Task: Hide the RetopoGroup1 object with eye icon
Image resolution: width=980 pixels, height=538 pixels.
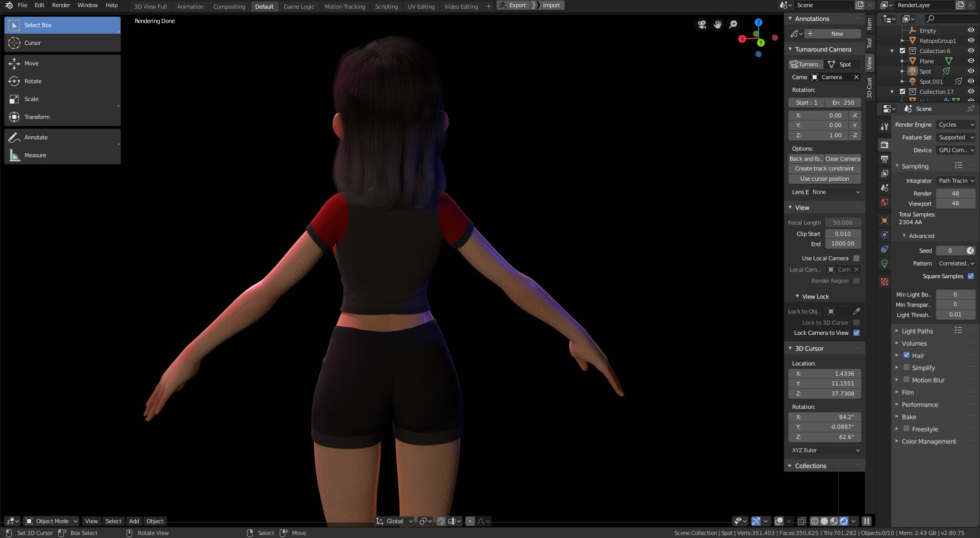Action: 971,40
